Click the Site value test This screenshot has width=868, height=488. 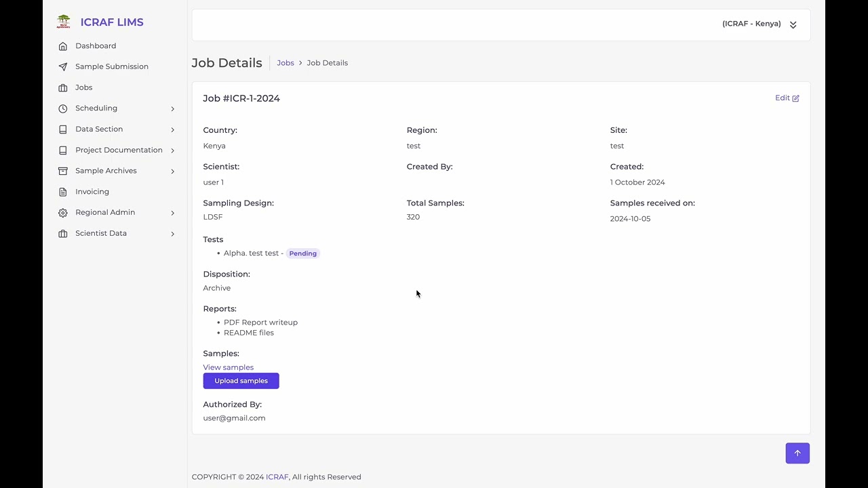(617, 146)
